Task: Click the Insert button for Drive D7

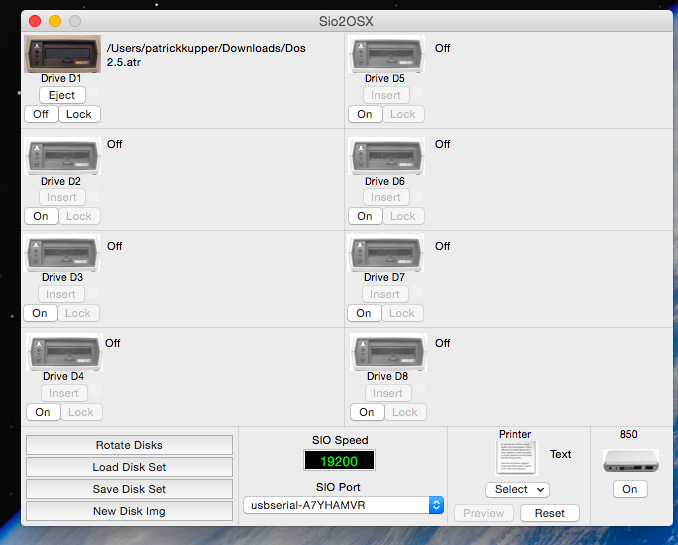Action: 385,294
